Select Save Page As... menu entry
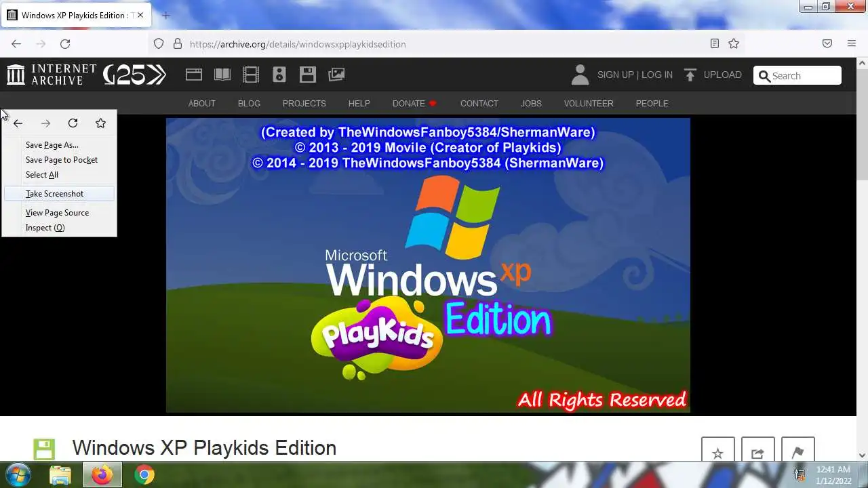Viewport: 868px width, 488px height. (59, 144)
